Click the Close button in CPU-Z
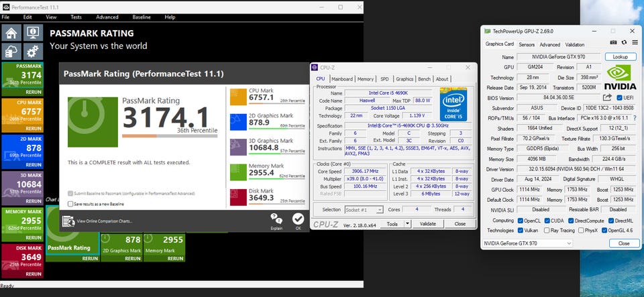 pos(460,224)
